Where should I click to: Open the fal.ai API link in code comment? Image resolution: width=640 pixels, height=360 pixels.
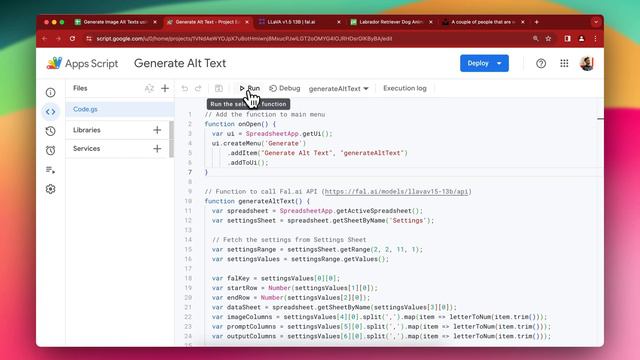pos(396,191)
